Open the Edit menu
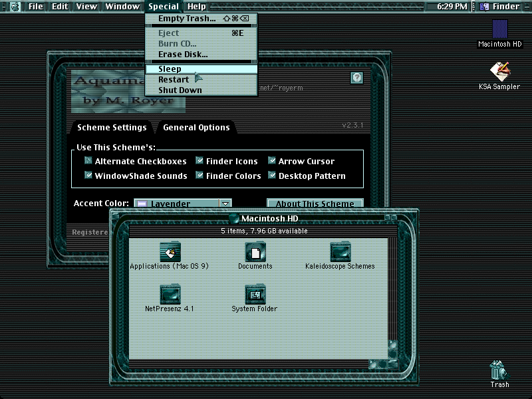The height and width of the screenshot is (399, 532). [x=60, y=7]
